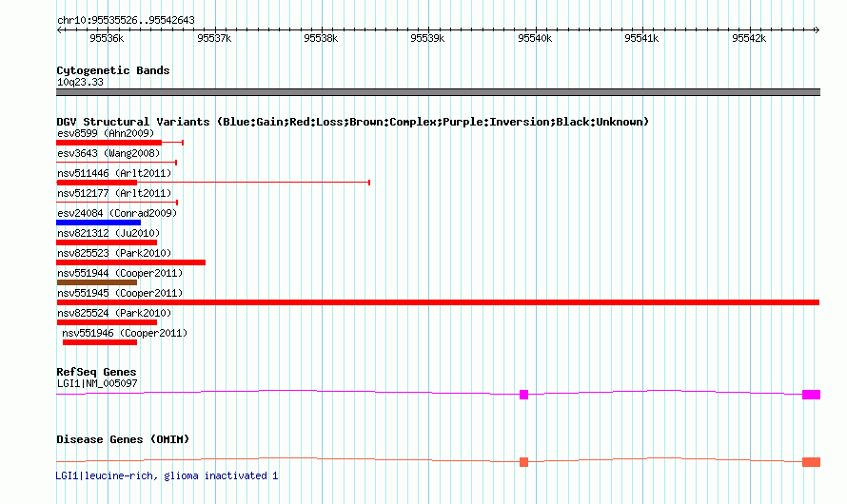Click the Disease Genes (OMIM) track title

point(123,439)
